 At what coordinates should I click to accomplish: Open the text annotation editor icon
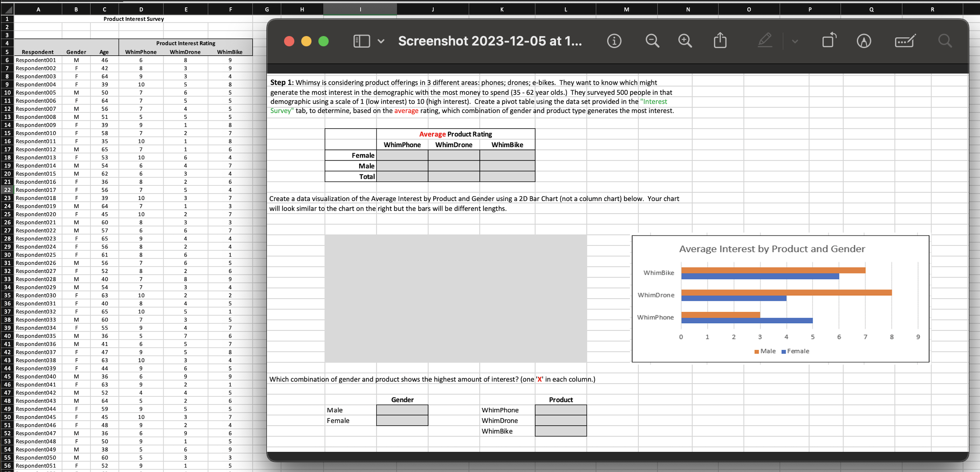pos(904,41)
